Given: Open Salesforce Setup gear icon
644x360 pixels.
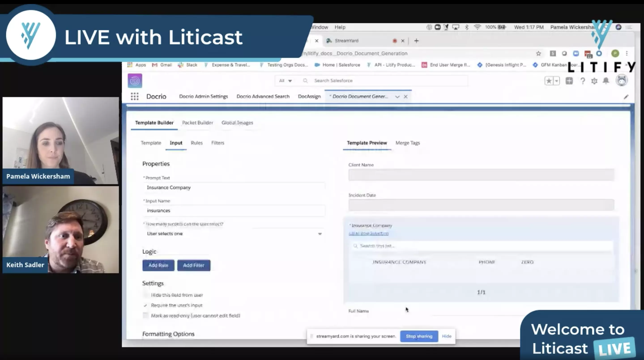Looking at the screenshot, I should pos(594,81).
